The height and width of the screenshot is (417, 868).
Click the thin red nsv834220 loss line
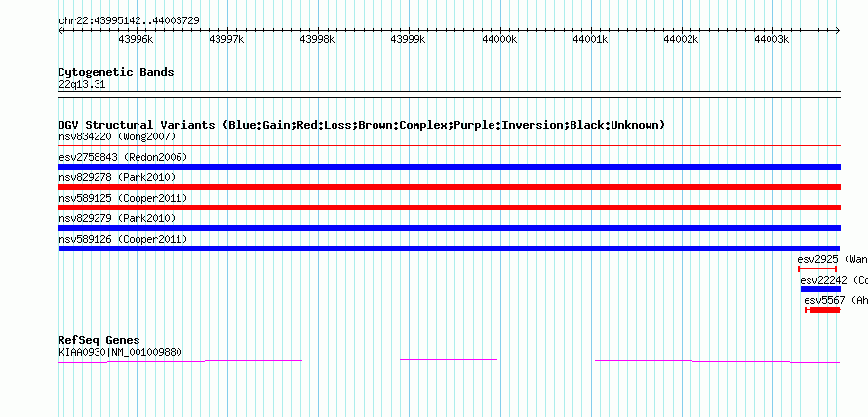pos(450,146)
